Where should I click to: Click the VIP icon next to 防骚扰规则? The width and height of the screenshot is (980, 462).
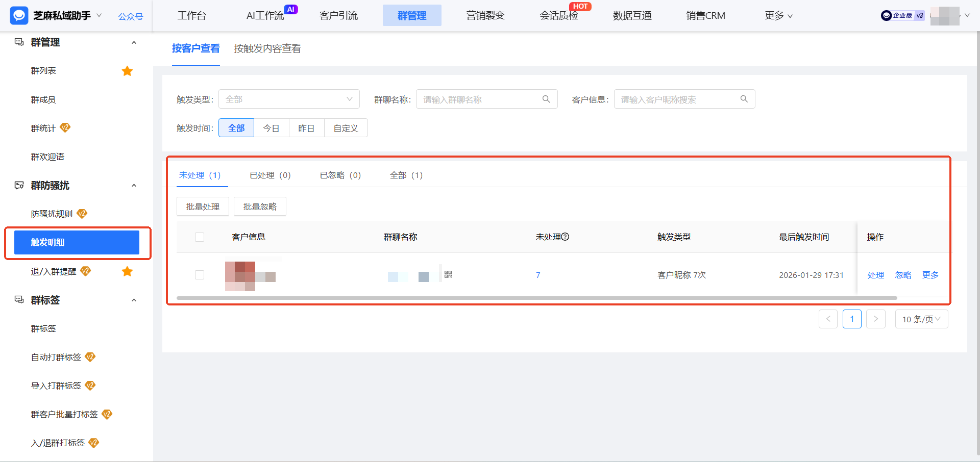click(x=82, y=214)
